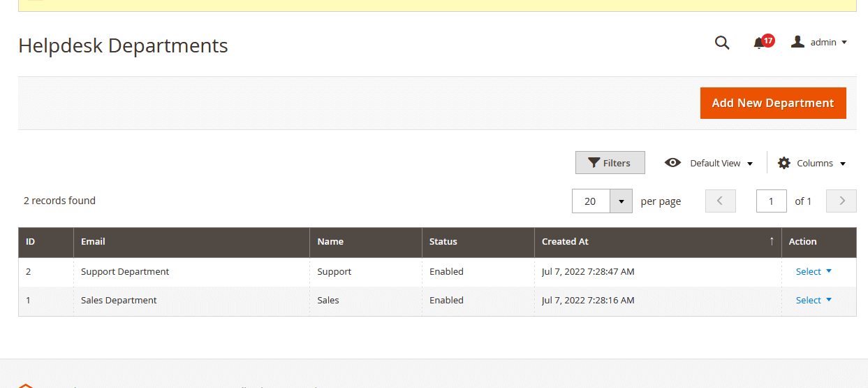Click Add New Department button

(773, 103)
